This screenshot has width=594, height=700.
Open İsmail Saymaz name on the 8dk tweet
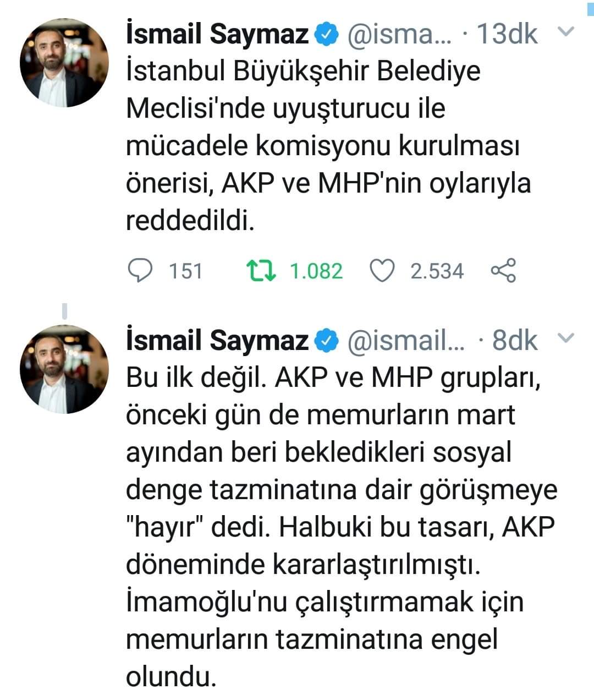(217, 341)
